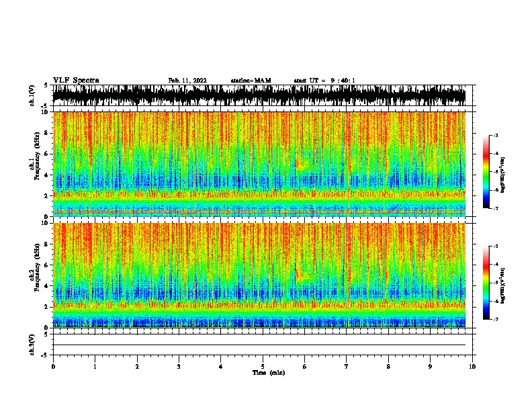
Task: Click the ch.1 spectrogram plot
Action: [259, 164]
